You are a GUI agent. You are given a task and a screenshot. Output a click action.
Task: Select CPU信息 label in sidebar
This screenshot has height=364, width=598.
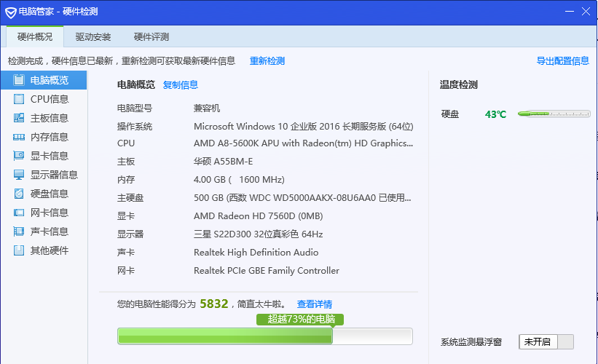[50, 99]
